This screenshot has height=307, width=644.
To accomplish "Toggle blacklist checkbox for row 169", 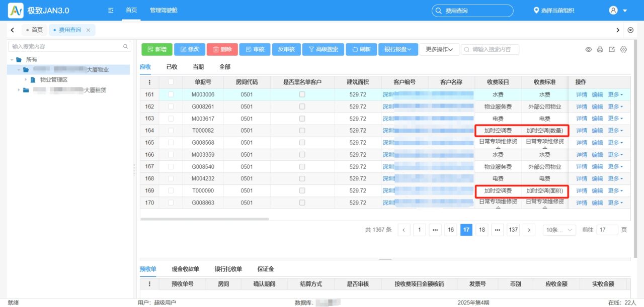I will coord(302,191).
